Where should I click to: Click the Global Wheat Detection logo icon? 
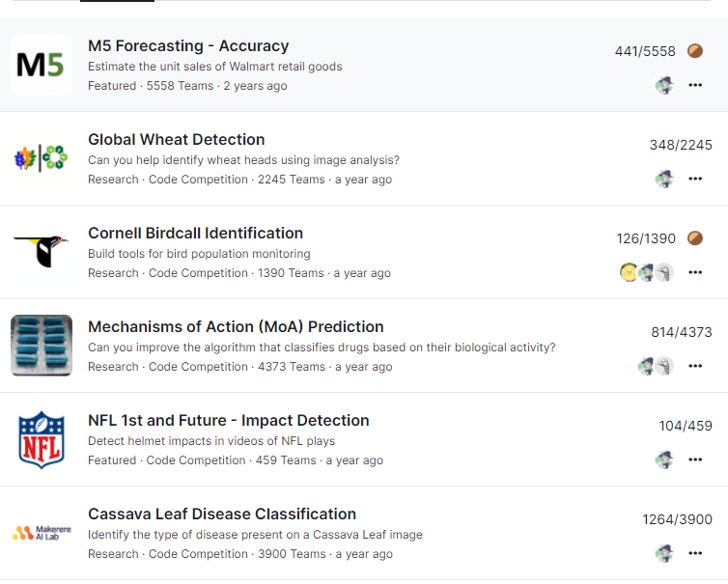point(42,158)
